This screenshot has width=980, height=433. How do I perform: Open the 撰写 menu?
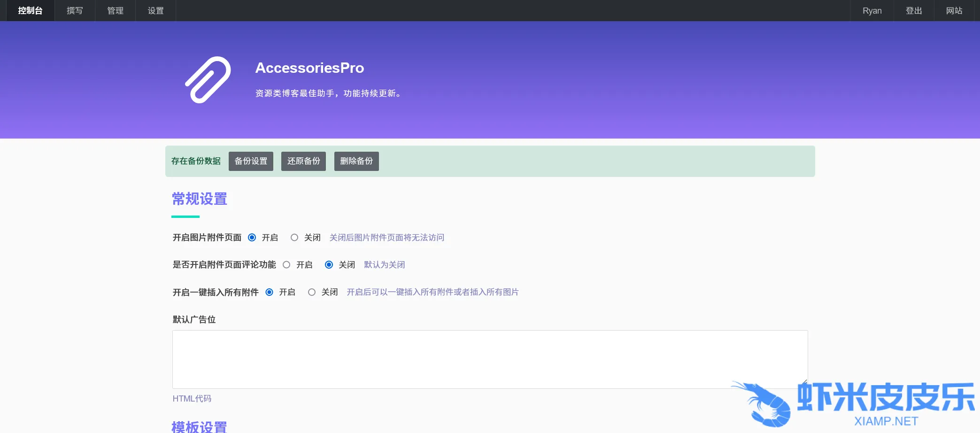click(x=75, y=10)
